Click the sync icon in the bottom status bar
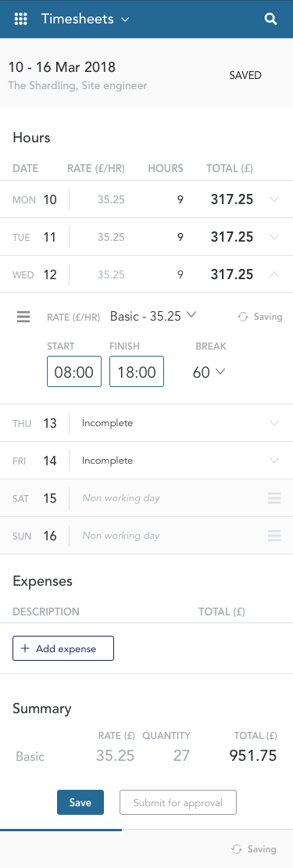Screen dimensions: 293x868 tap(237, 849)
